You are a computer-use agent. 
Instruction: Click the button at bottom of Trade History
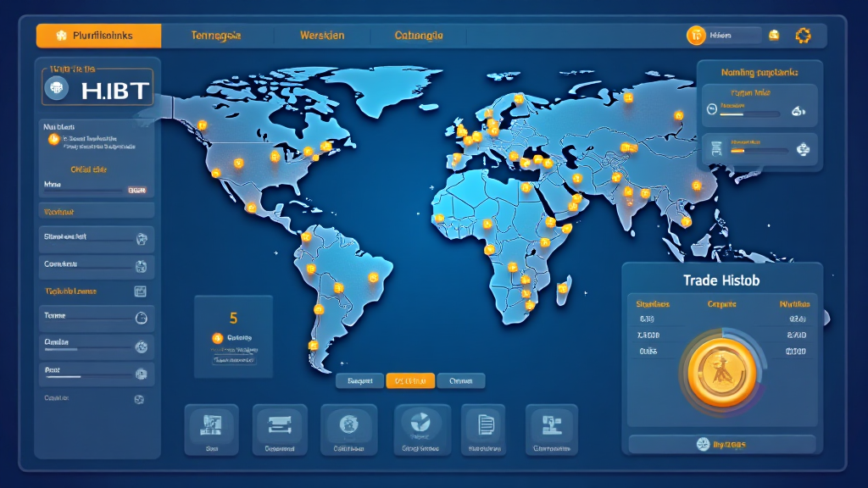coord(721,444)
